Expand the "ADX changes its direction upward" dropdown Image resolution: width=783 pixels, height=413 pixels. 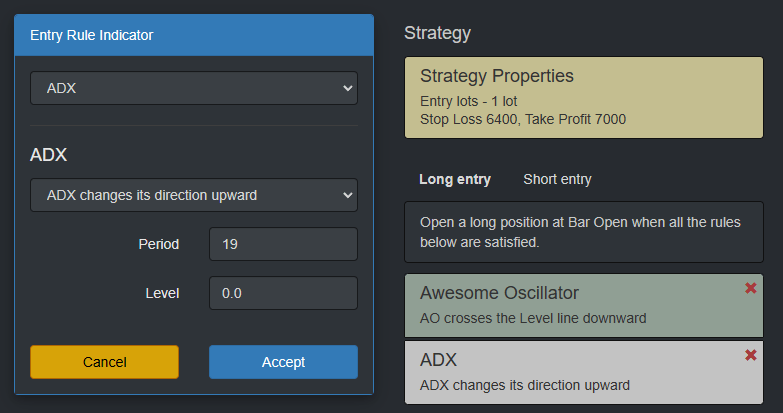tap(193, 195)
